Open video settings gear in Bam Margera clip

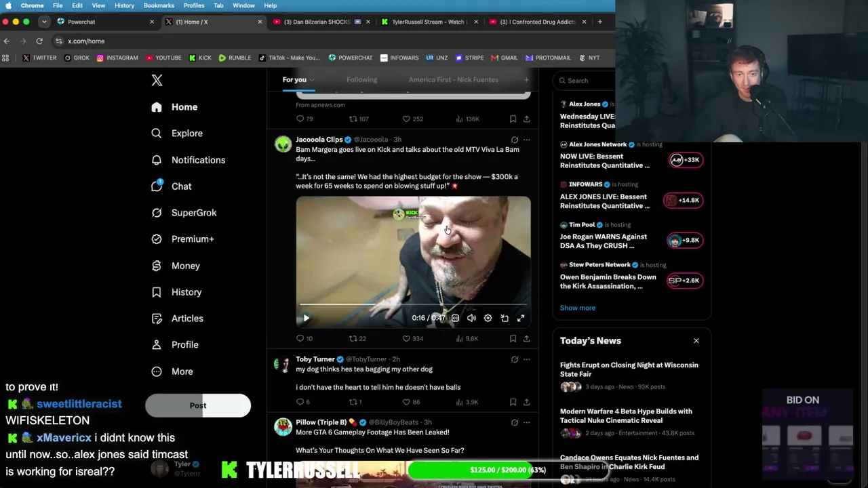tap(488, 318)
